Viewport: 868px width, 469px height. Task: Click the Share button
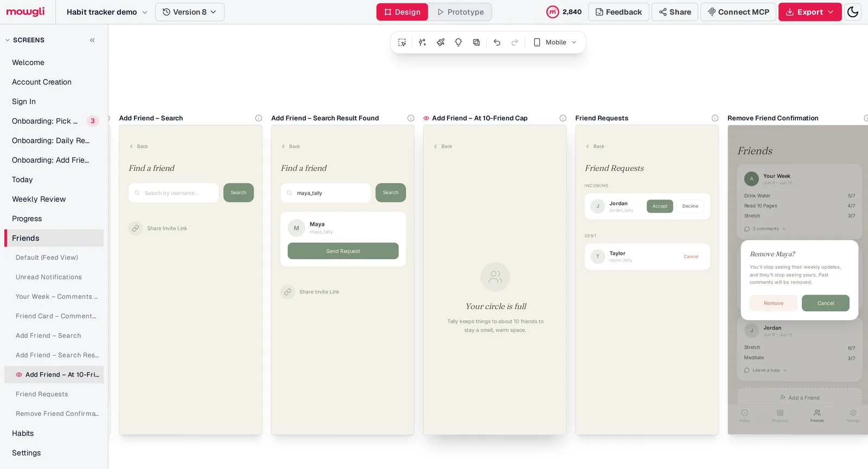pyautogui.click(x=675, y=12)
